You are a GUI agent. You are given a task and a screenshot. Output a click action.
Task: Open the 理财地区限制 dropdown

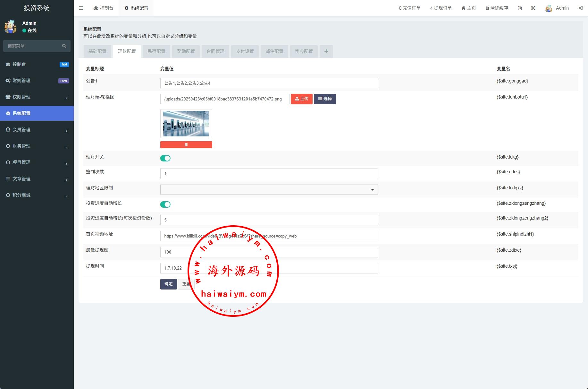tap(269, 190)
